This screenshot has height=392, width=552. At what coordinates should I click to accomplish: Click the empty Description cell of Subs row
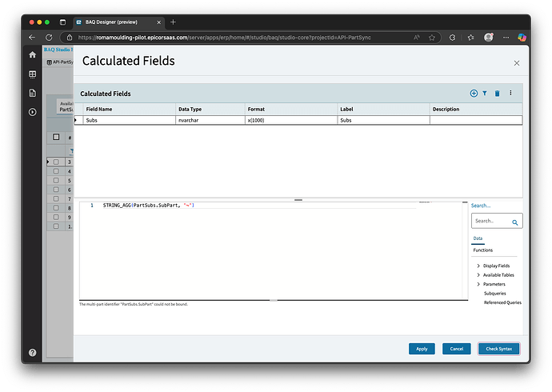pyautogui.click(x=476, y=120)
